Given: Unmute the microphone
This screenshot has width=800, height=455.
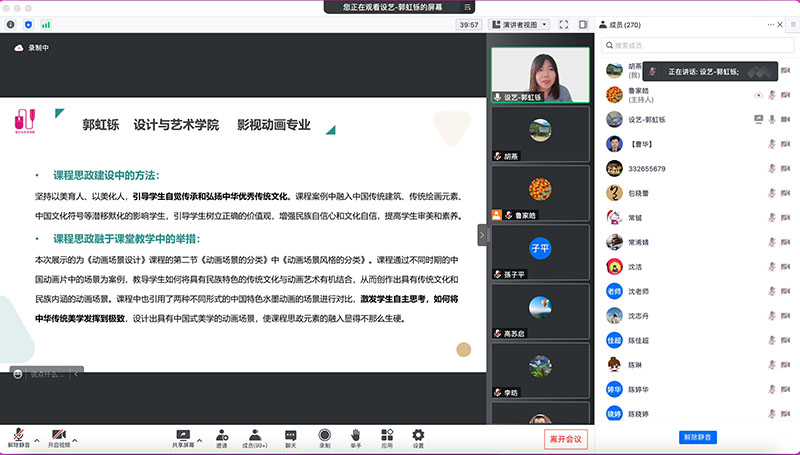Looking at the screenshot, I should [x=18, y=437].
